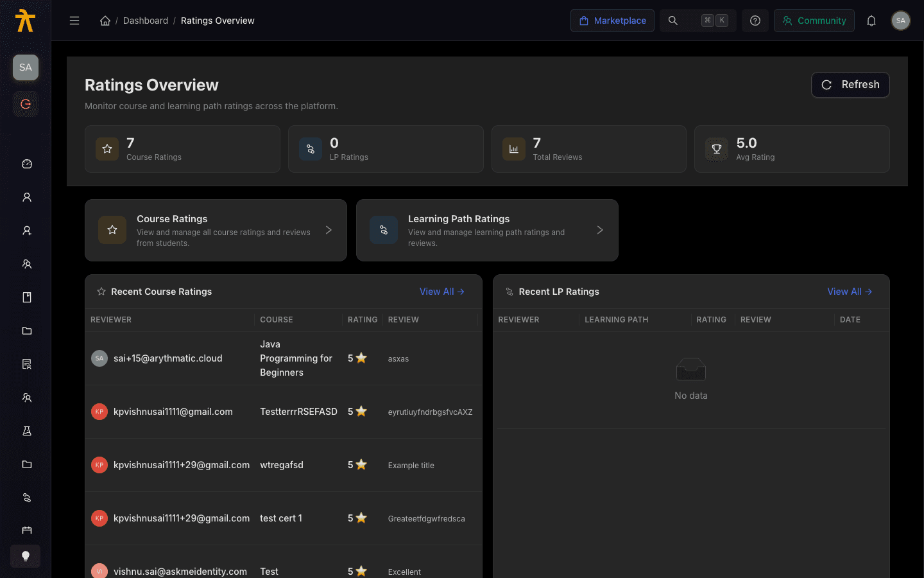Open the book icon in sidebar
Screen dimensions: 924x578
coord(27,297)
